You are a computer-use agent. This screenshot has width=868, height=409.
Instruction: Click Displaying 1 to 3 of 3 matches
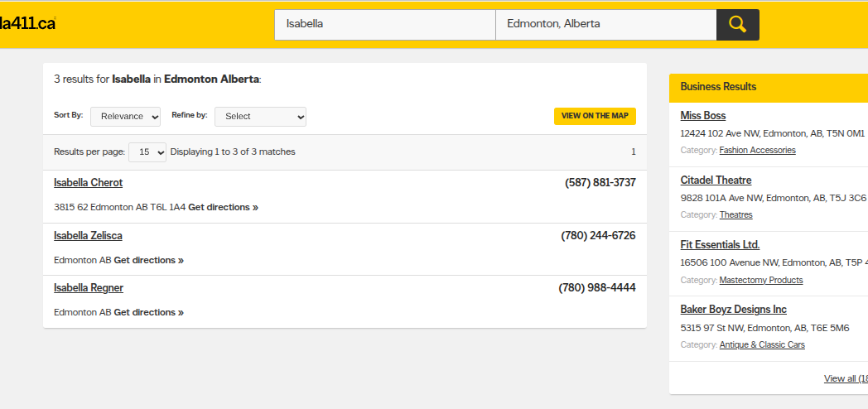233,152
